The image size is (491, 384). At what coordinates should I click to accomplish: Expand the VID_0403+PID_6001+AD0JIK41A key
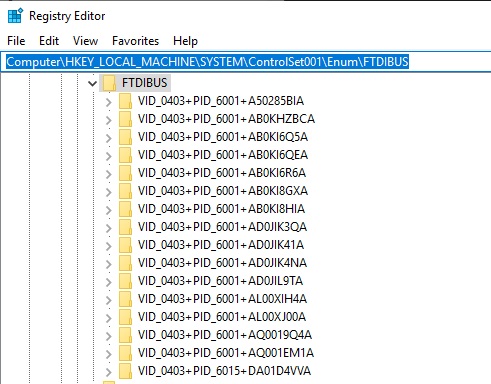(109, 246)
